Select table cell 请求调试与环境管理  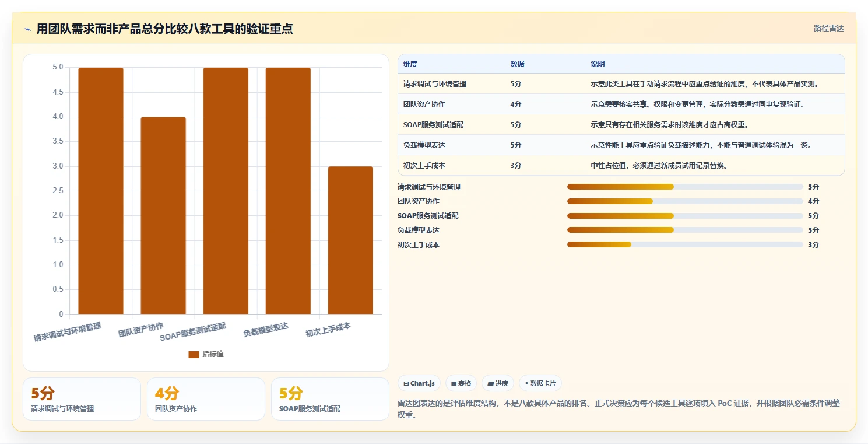(x=435, y=84)
